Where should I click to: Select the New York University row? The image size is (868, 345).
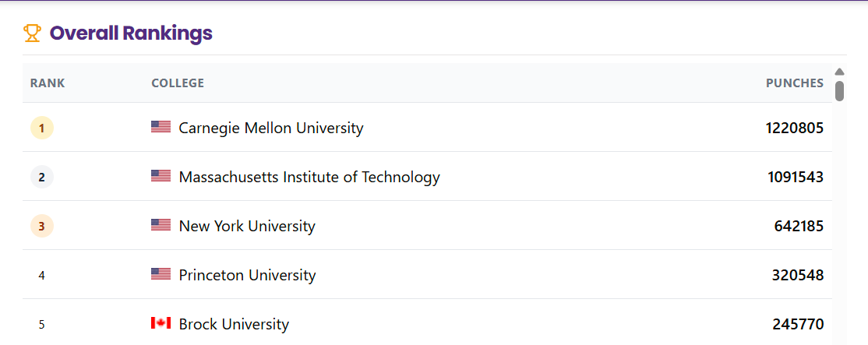click(x=427, y=226)
